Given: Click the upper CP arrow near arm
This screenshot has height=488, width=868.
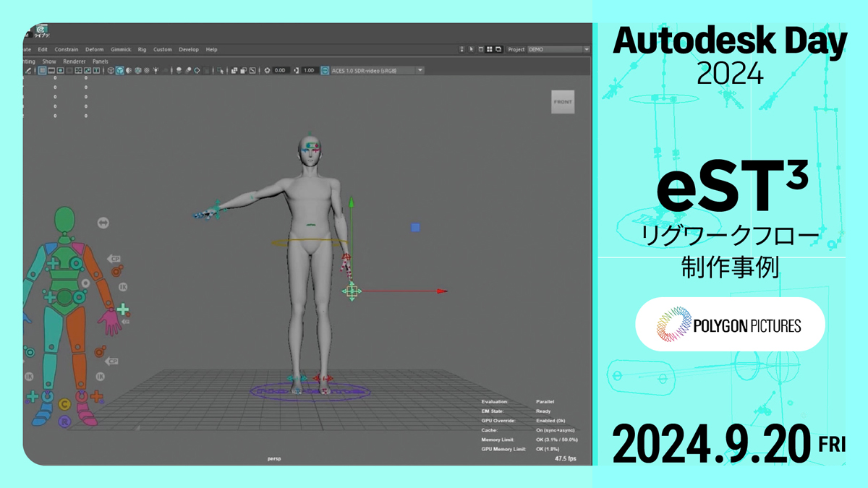Looking at the screenshot, I should (x=114, y=259).
